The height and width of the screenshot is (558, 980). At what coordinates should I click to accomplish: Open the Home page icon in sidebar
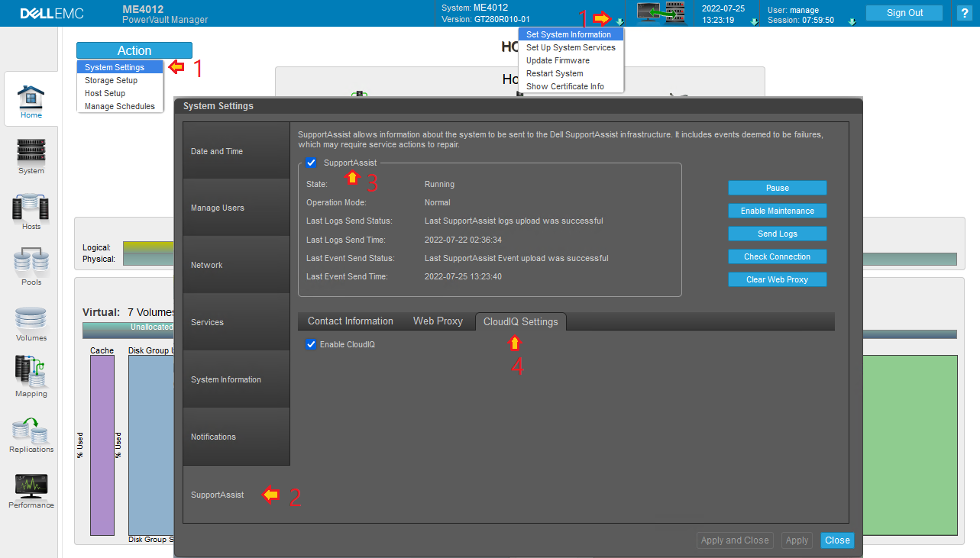(31, 95)
